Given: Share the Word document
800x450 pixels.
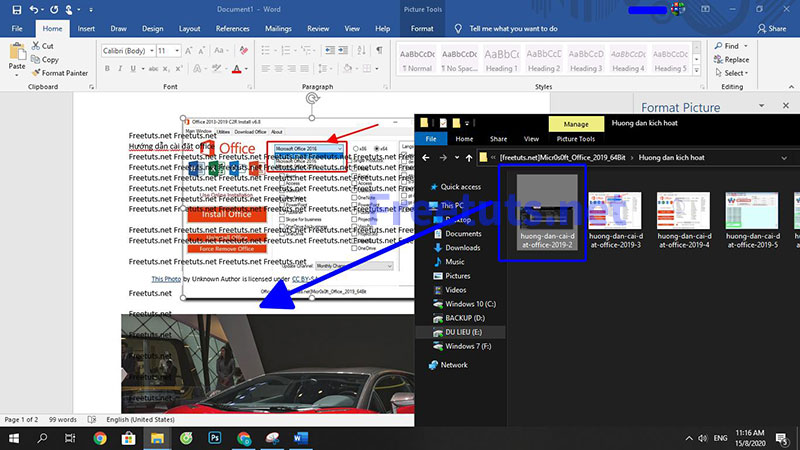Looking at the screenshot, I should [x=772, y=29].
